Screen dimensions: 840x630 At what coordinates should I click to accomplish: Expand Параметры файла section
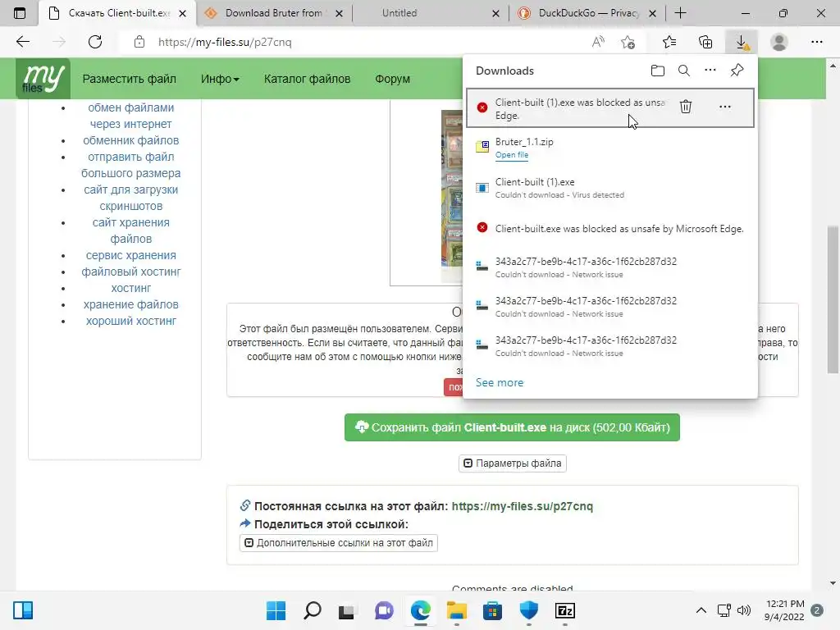[513, 463]
